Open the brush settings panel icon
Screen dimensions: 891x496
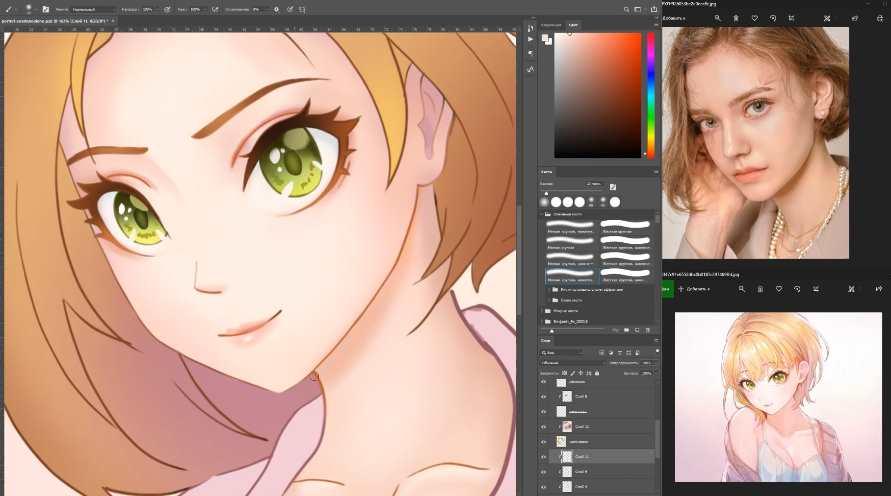[x=46, y=9]
